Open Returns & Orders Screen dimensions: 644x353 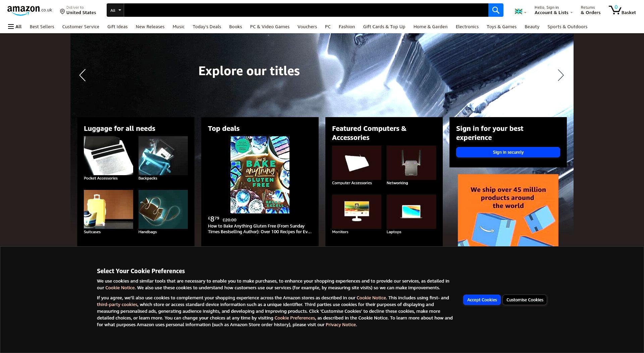(x=590, y=10)
